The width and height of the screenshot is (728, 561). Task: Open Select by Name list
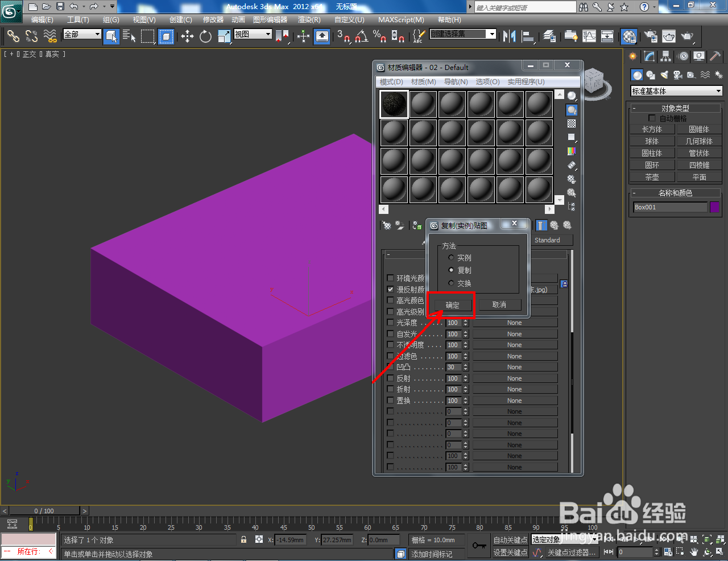coord(129,36)
